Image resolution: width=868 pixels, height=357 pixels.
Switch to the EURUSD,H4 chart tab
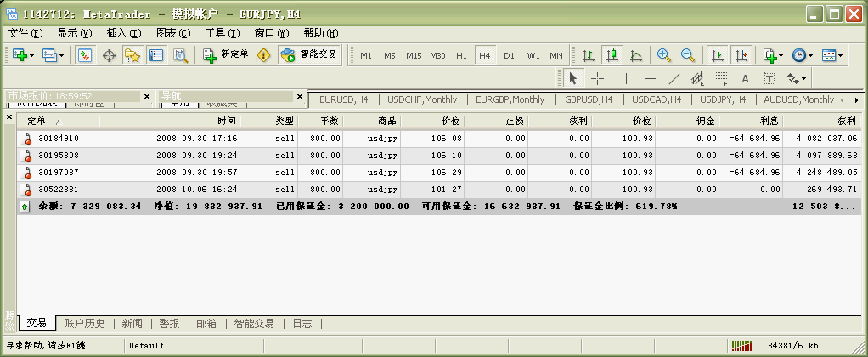[344, 99]
